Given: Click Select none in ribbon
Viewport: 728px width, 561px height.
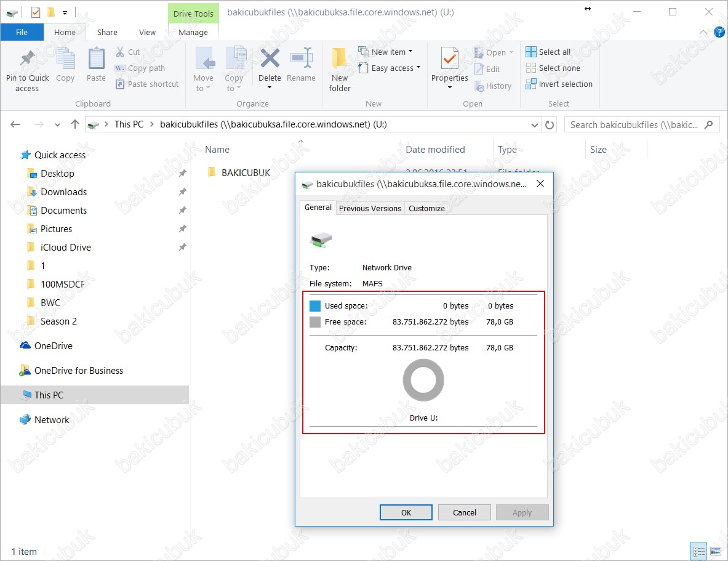Looking at the screenshot, I should click(553, 68).
